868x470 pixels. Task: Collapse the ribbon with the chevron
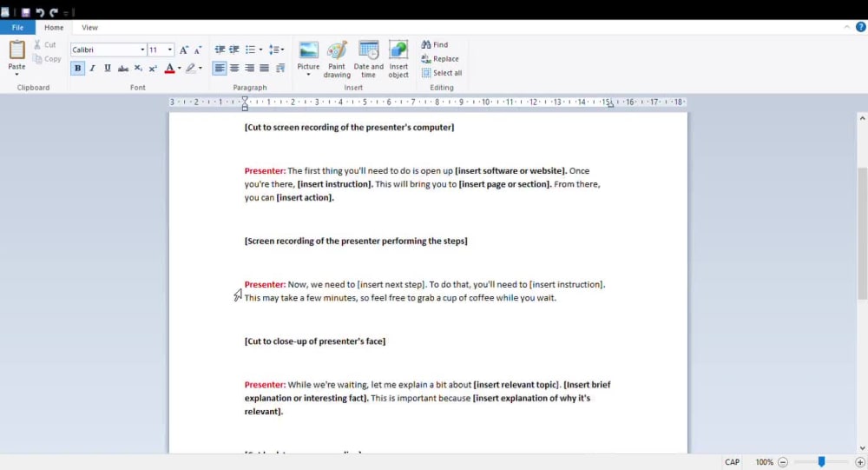point(847,27)
